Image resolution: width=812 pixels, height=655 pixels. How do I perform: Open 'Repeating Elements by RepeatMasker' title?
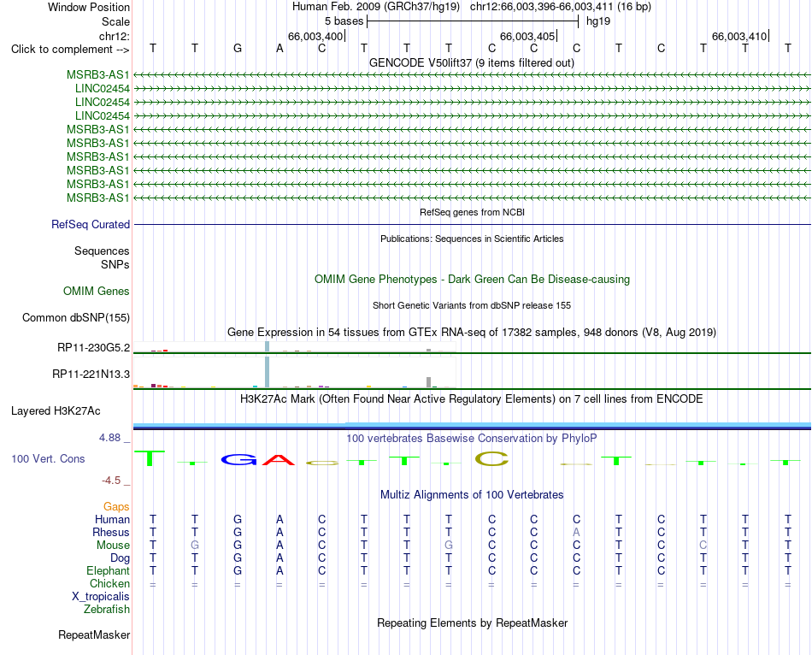(x=472, y=623)
